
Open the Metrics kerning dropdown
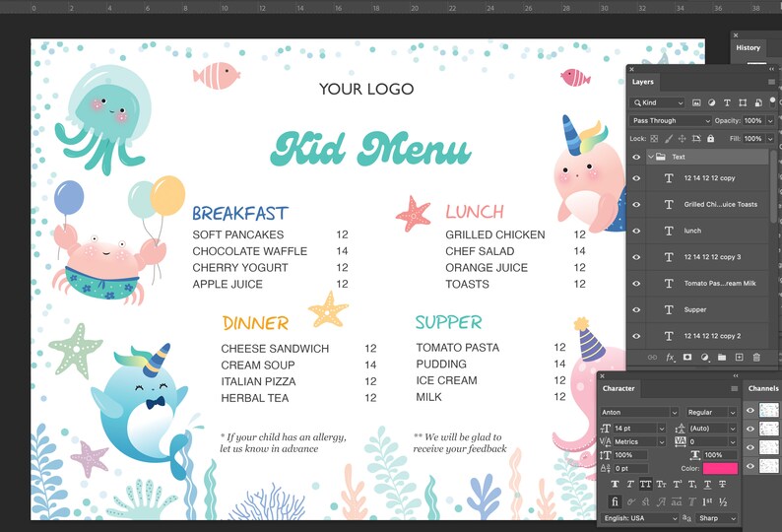(662, 441)
